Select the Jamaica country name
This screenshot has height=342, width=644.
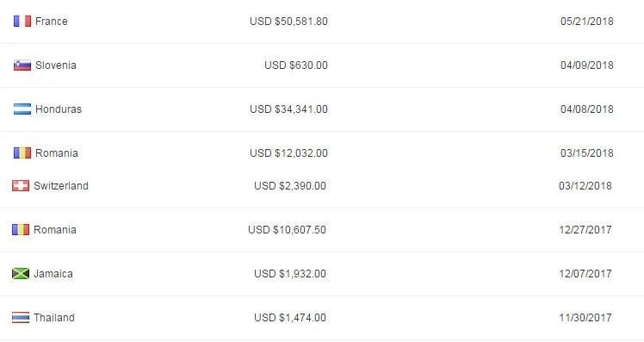[53, 273]
